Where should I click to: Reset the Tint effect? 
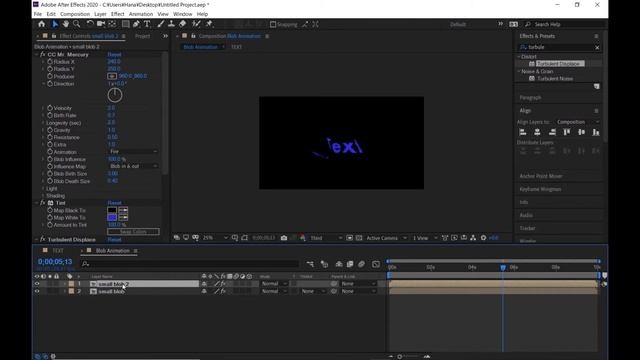tap(114, 203)
